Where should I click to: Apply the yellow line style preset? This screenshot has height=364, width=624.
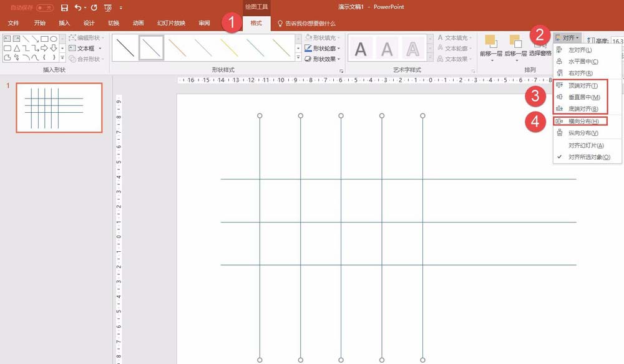[229, 48]
